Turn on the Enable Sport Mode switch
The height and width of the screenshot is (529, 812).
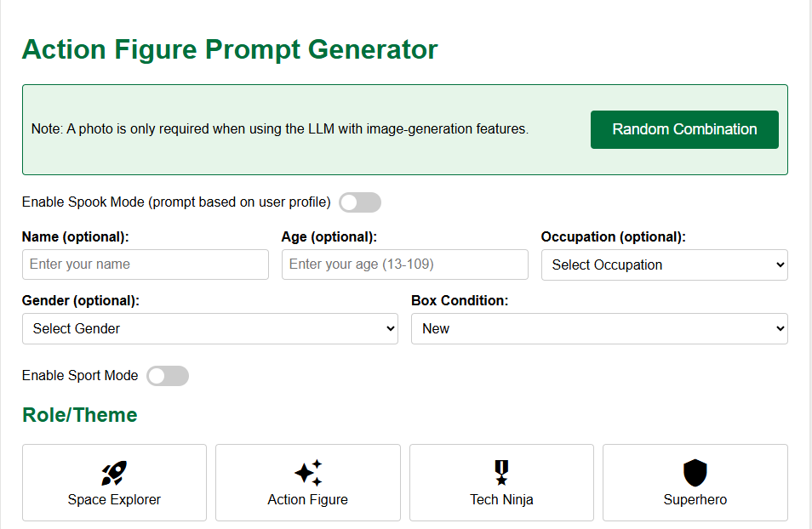[x=167, y=376]
